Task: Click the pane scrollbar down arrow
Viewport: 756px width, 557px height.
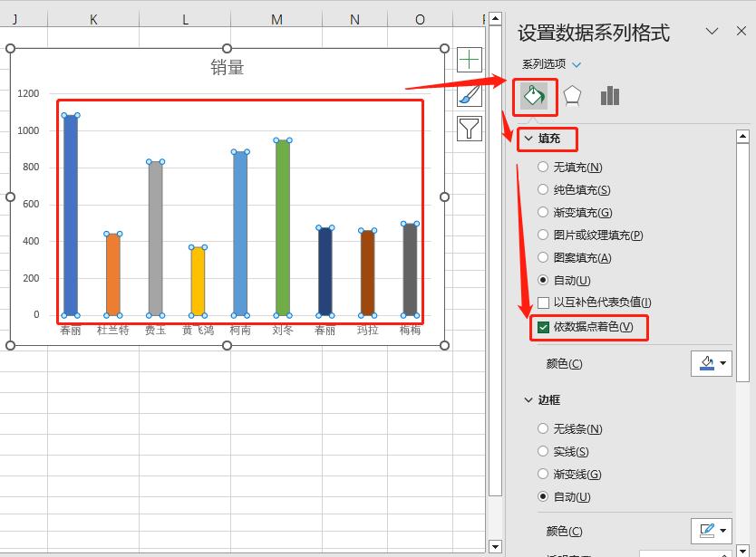Action: point(742,551)
